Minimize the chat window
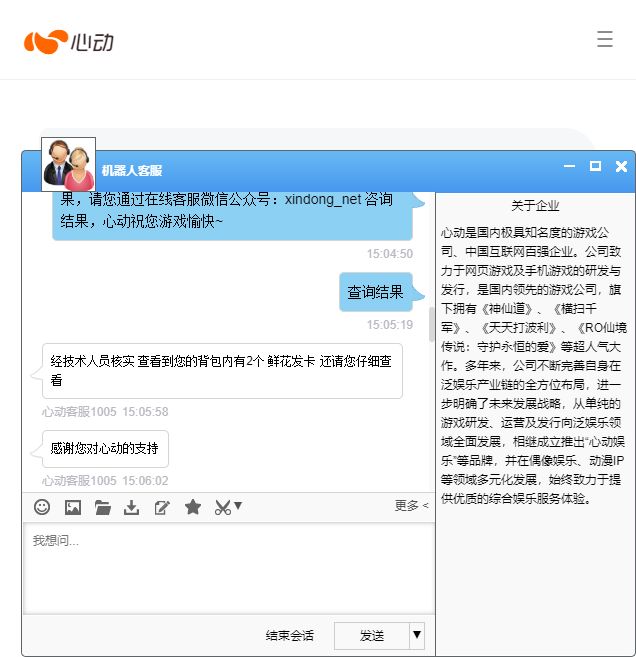This screenshot has width=636, height=657. click(x=569, y=166)
